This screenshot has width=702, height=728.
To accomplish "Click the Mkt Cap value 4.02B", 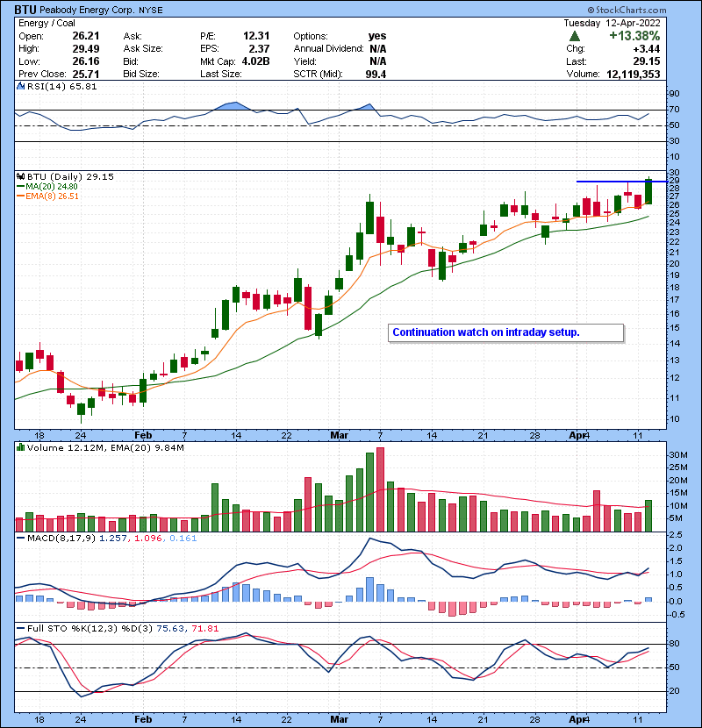I will pos(255,61).
